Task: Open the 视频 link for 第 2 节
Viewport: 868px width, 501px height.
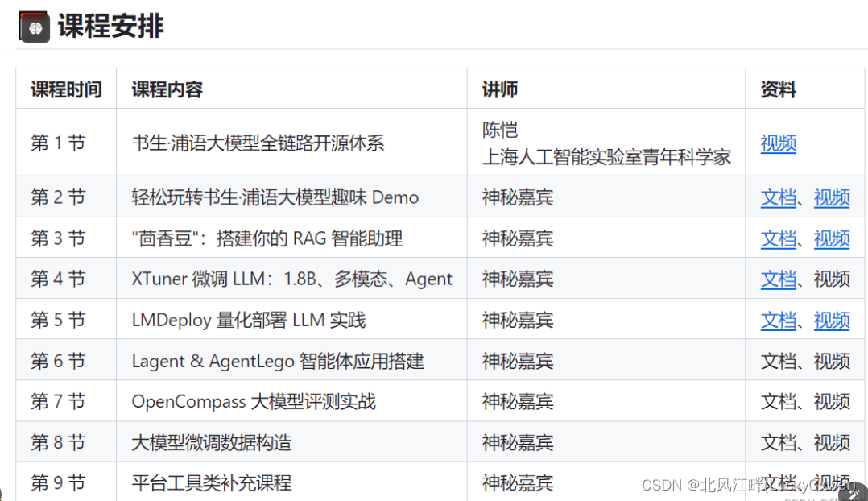Action: pos(832,197)
